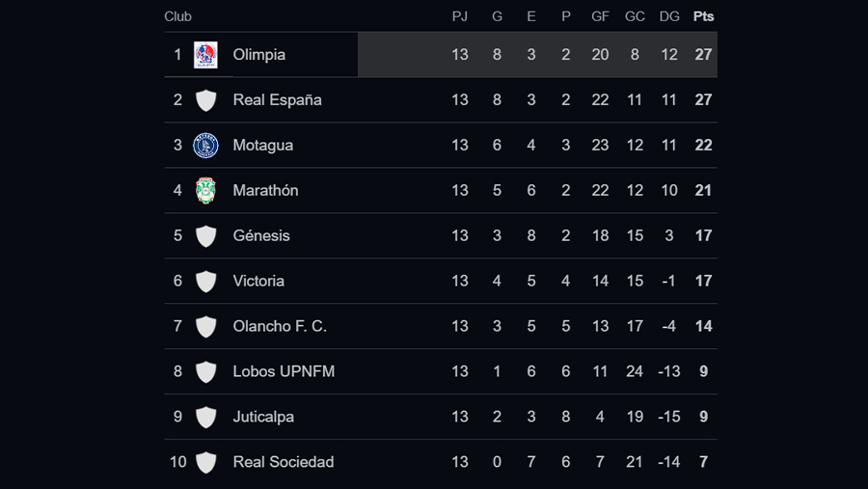The width and height of the screenshot is (868, 489).
Task: Click the Olancho F. C. shield icon
Action: (x=206, y=326)
